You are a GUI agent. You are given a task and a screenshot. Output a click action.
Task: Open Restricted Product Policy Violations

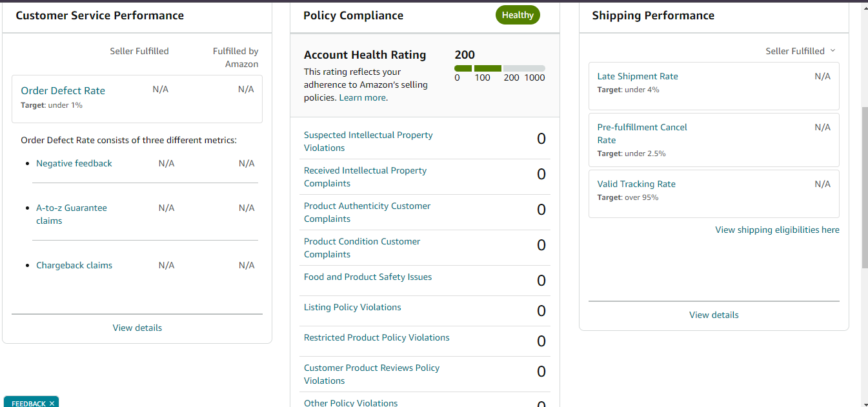pos(376,338)
